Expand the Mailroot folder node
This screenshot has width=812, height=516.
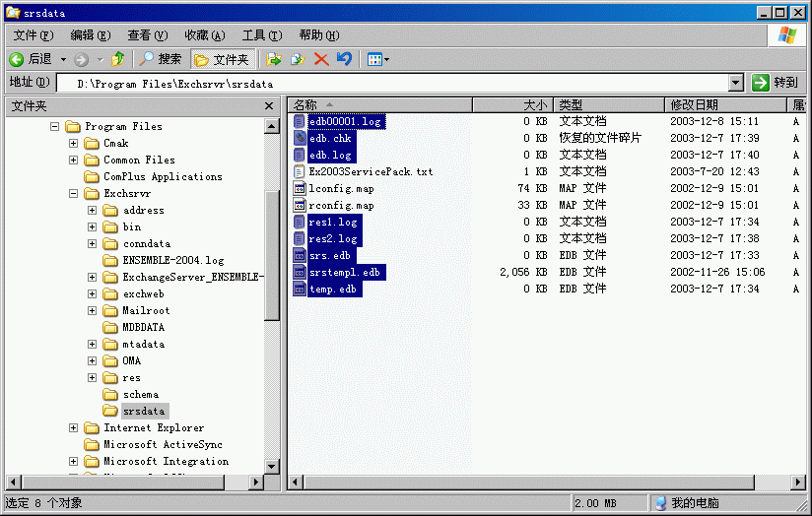(x=93, y=311)
